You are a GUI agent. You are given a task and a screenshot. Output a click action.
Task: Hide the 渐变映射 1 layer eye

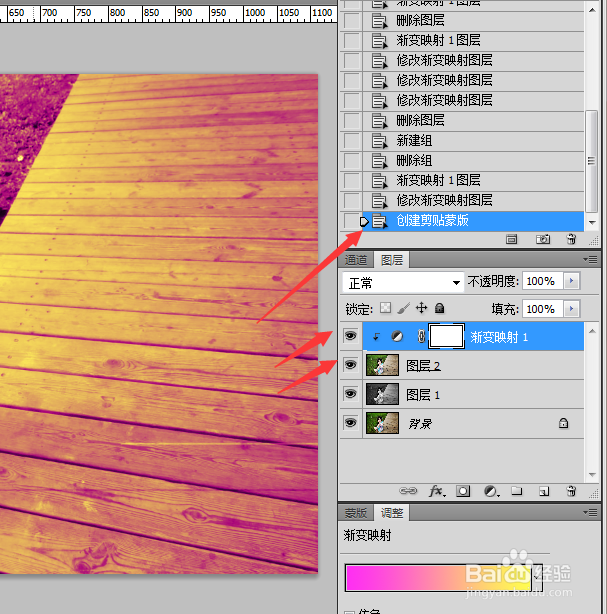point(350,336)
